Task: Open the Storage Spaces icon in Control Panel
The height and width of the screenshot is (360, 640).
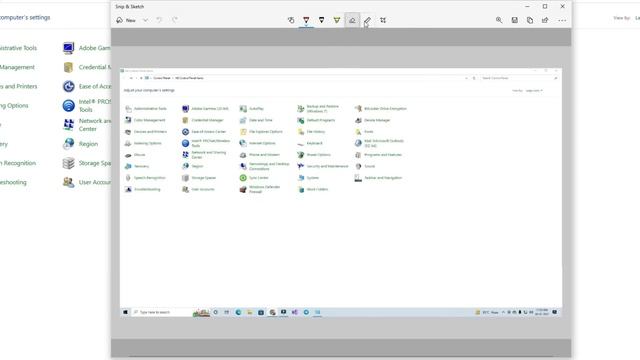Action: pos(69,163)
